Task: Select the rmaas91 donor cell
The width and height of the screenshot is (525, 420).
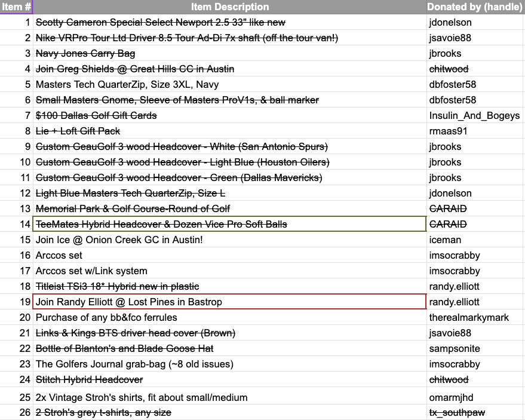Action: coord(476,131)
